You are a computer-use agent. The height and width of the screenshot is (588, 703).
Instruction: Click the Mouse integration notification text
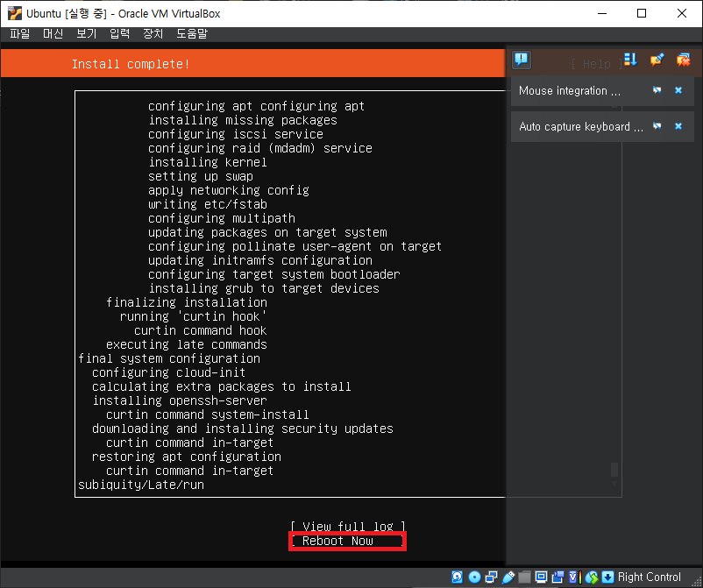[x=570, y=90]
